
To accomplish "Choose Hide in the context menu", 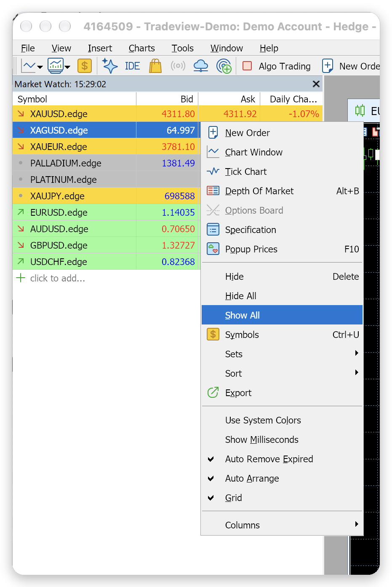I will [x=282, y=276].
